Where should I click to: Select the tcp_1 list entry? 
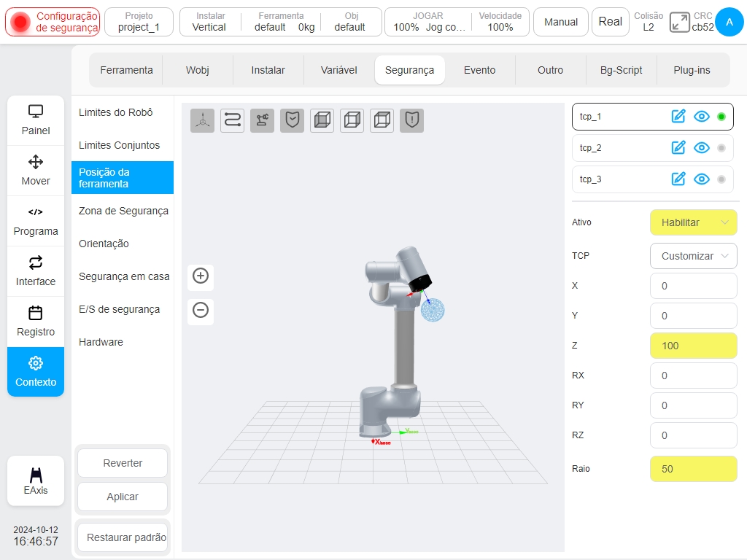(652, 116)
